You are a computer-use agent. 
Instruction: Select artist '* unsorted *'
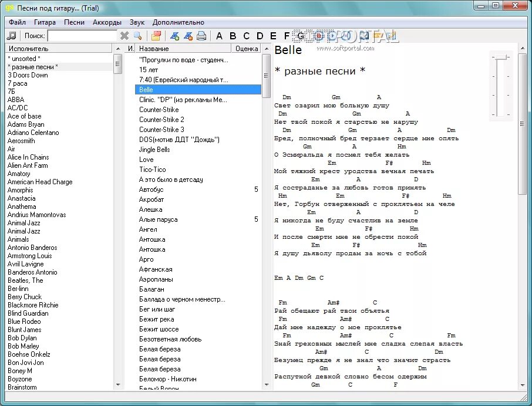pyautogui.click(x=24, y=59)
